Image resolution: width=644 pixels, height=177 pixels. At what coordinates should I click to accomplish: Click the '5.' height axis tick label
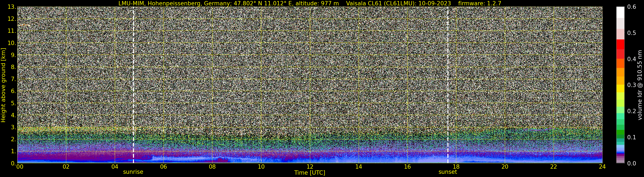coord(13,103)
